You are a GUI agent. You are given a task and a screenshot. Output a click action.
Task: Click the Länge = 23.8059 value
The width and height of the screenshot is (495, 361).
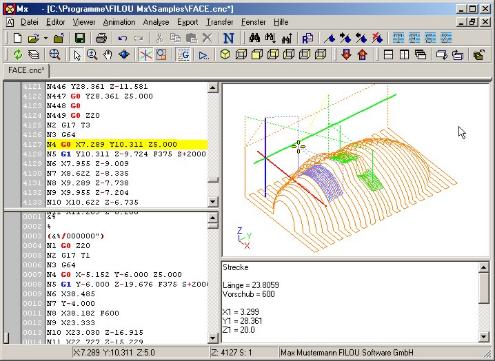click(x=251, y=285)
